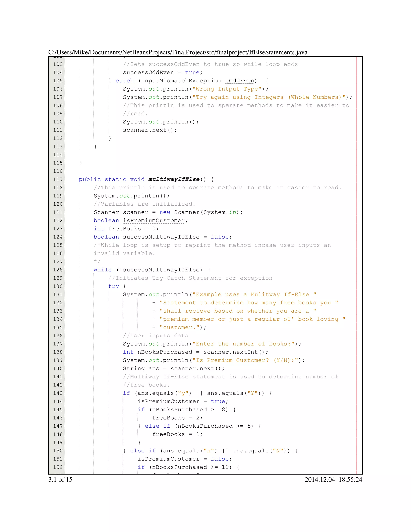
Task: Click the timestamp 2014.12.04 18:55:24
Action: [x=333, y=479]
